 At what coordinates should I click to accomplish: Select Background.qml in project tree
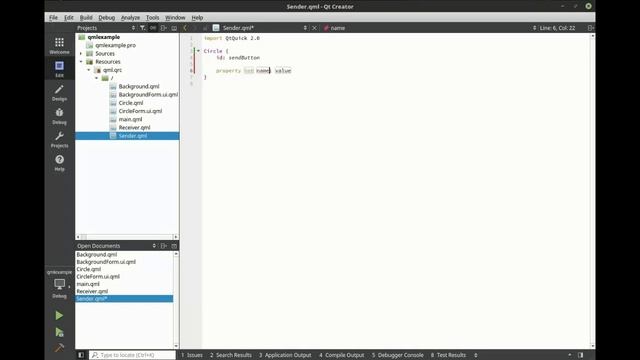139,86
